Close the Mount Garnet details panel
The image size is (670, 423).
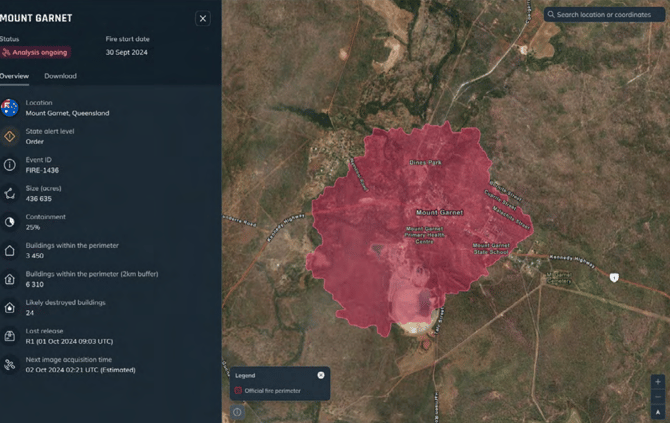203,18
